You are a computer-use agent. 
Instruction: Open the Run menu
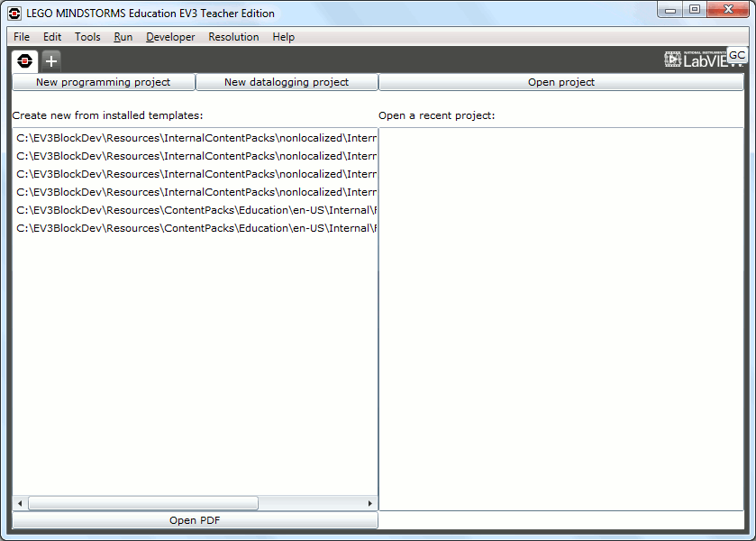pos(123,37)
